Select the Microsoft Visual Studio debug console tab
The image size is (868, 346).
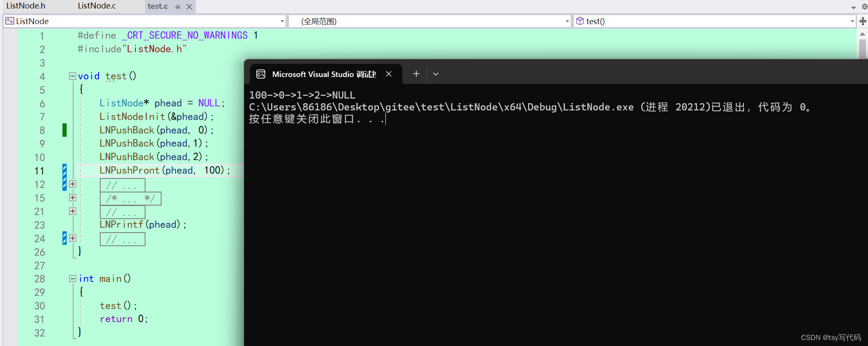coord(326,74)
